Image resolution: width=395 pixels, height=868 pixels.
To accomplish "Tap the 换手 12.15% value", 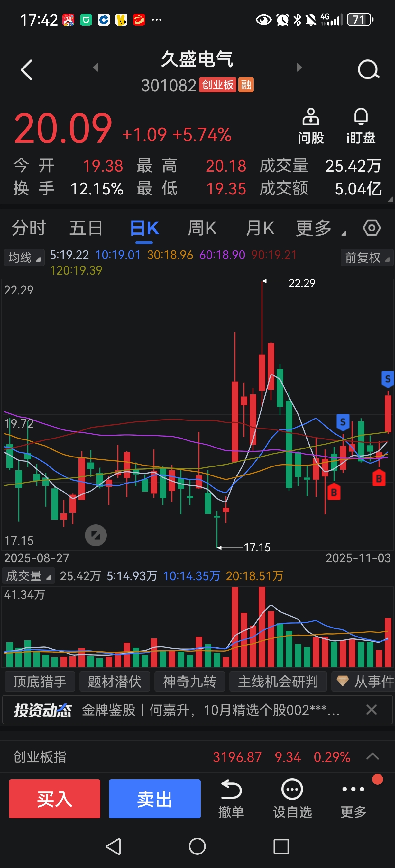I will [97, 188].
